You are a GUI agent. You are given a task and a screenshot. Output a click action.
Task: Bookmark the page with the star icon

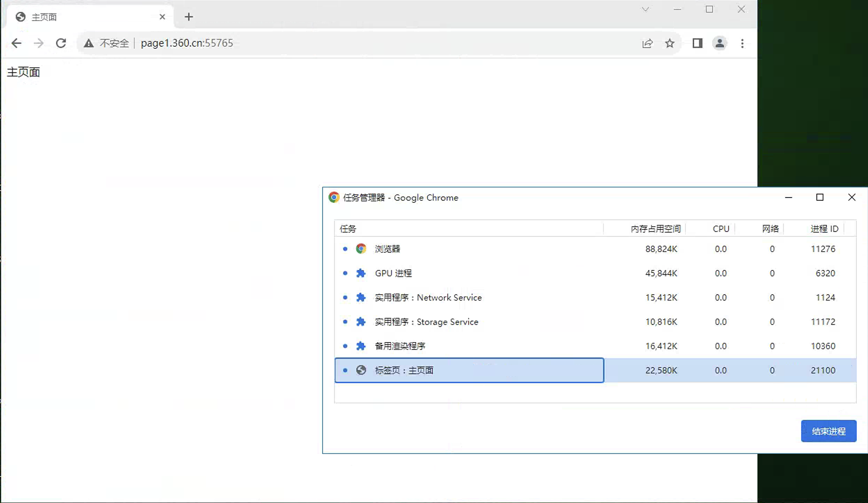670,44
